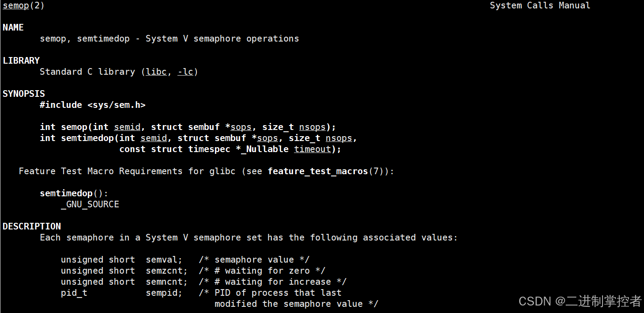The width and height of the screenshot is (644, 313).
Task: Click the #include <sys/sem.h> line
Action: tap(93, 105)
